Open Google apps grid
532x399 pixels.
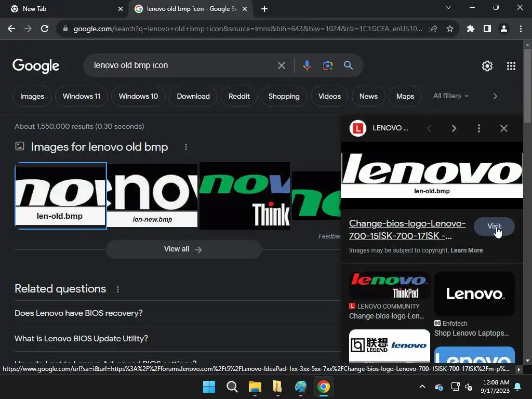pos(511,66)
